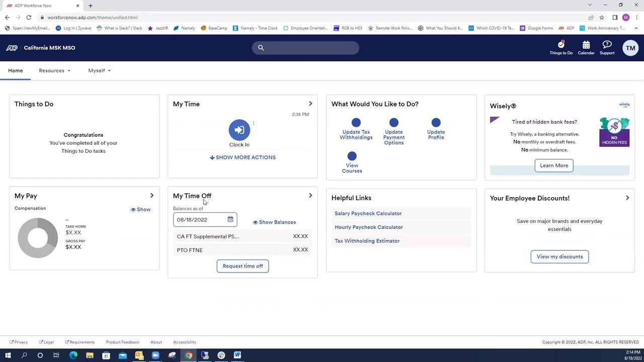
Task: Click the Accessibility footer link
Action: (x=185, y=342)
